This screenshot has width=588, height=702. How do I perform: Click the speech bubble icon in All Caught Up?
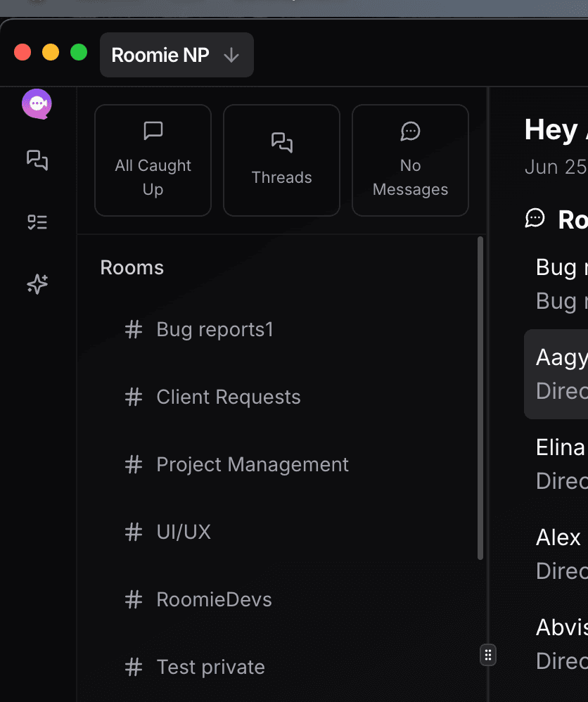point(153,131)
